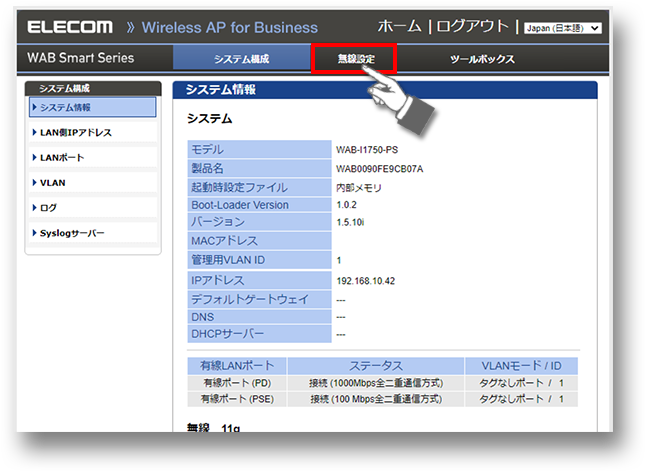Switch to the システム構成 tab
The width and height of the screenshot is (647, 473).
click(241, 59)
